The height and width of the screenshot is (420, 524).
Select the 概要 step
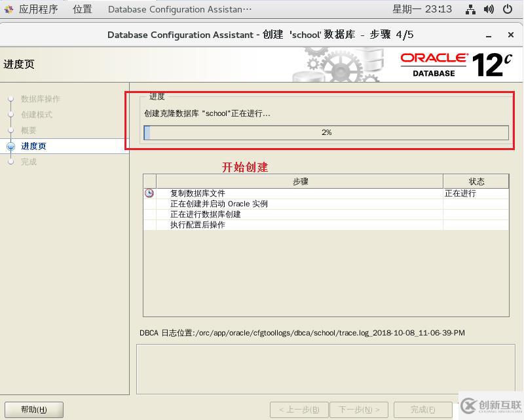(28, 130)
